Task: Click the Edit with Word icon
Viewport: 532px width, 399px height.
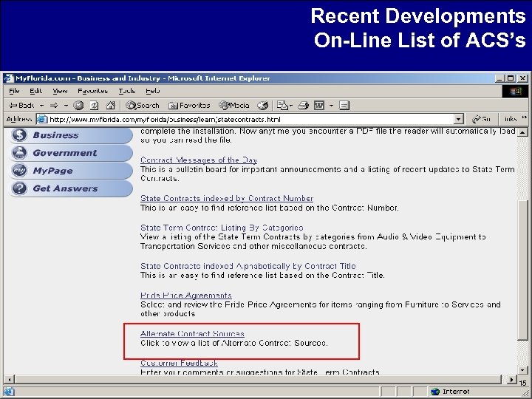Action: pyautogui.click(x=319, y=106)
